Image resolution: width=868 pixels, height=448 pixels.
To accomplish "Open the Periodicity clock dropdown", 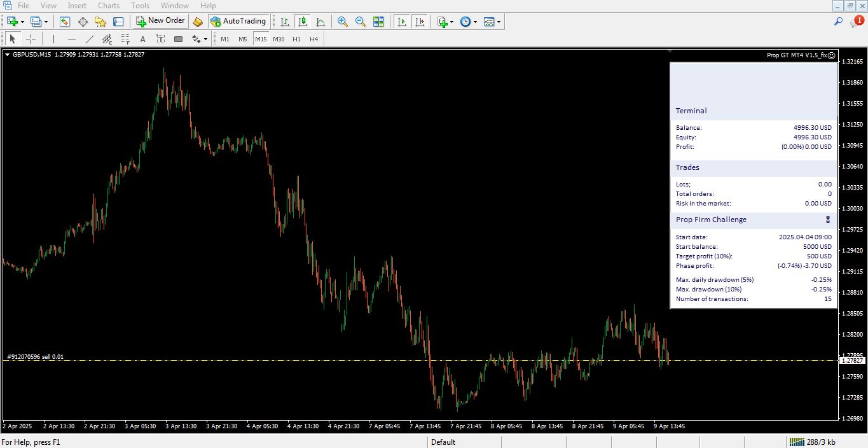I will click(x=468, y=22).
